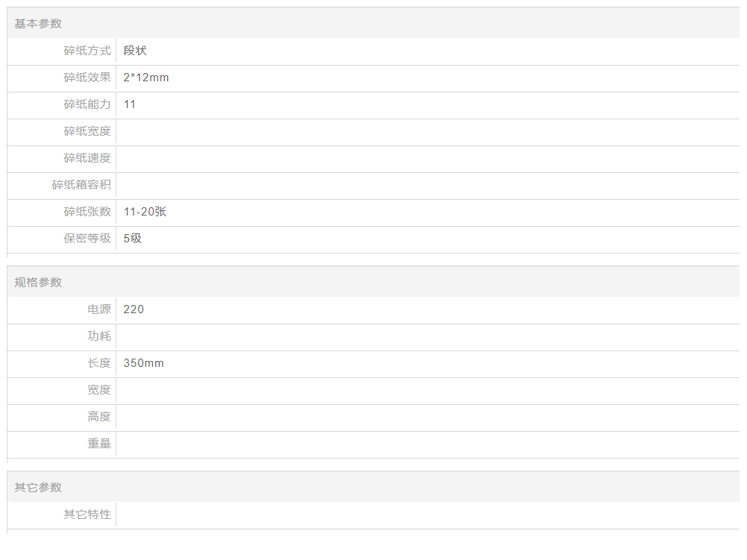Click the 碎纸方式 row label
Viewport: 747px width, 560px height.
pyautogui.click(x=87, y=51)
